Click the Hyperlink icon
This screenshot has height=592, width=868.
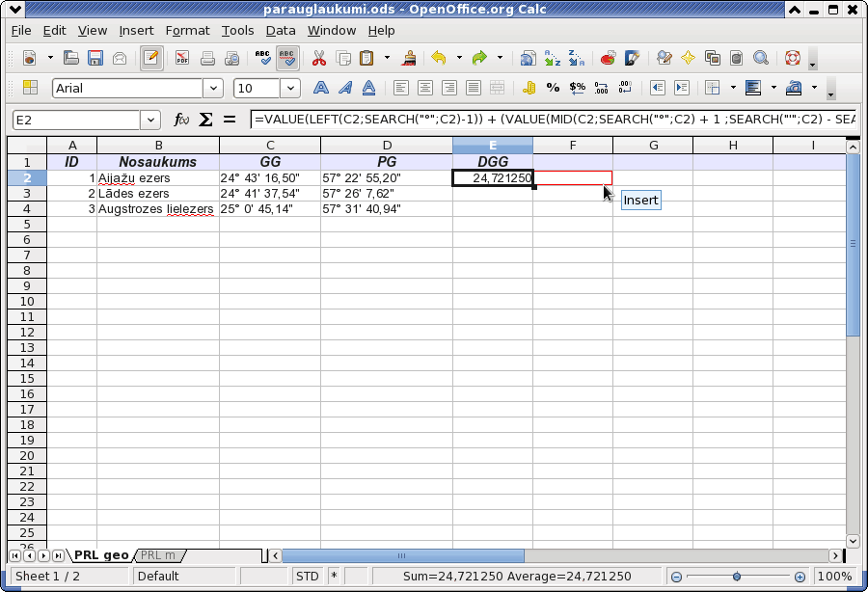528,58
